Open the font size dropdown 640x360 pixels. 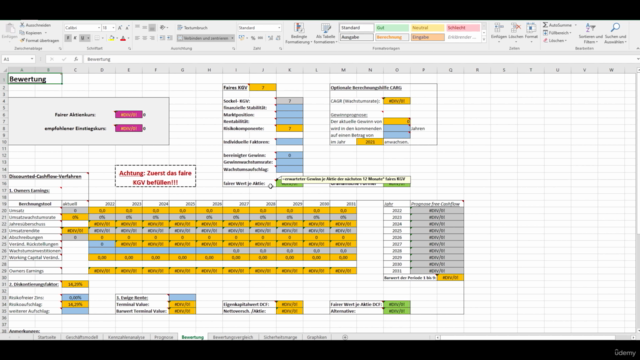click(113, 28)
